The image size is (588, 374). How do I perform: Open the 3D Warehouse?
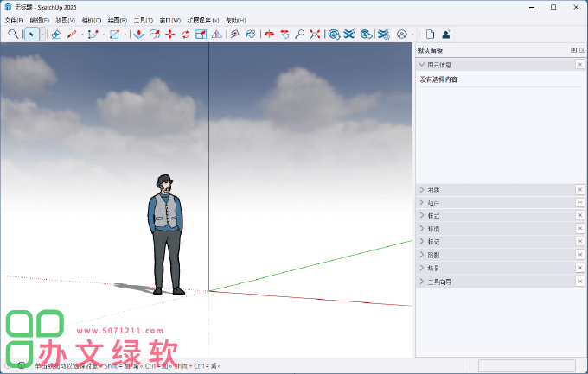334,35
